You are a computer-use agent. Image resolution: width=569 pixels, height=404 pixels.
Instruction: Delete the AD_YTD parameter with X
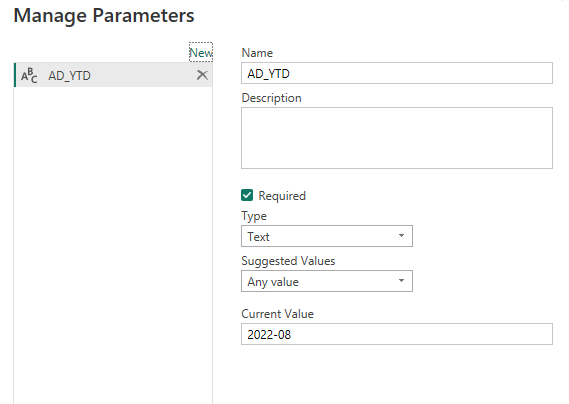[x=202, y=75]
